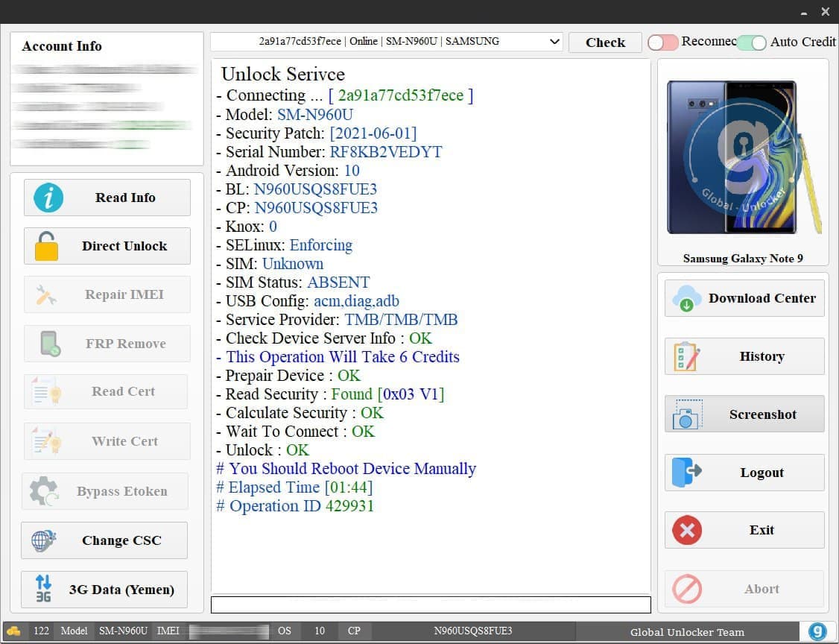
Task: Click the Security Patch [2021-06-01] value
Action: (373, 133)
